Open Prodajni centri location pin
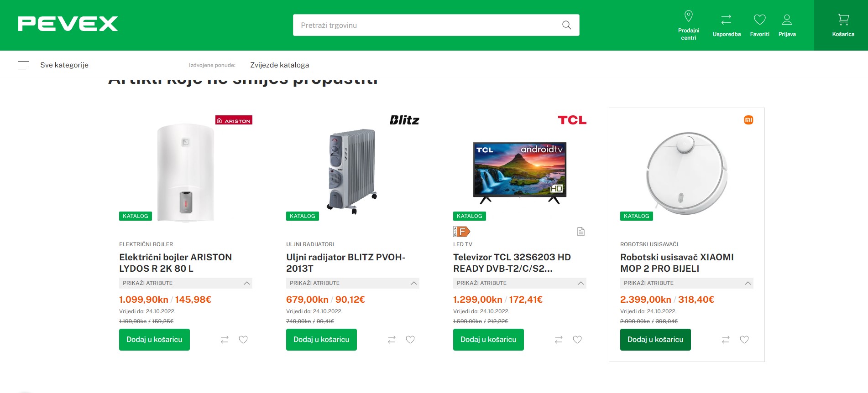 pyautogui.click(x=689, y=25)
